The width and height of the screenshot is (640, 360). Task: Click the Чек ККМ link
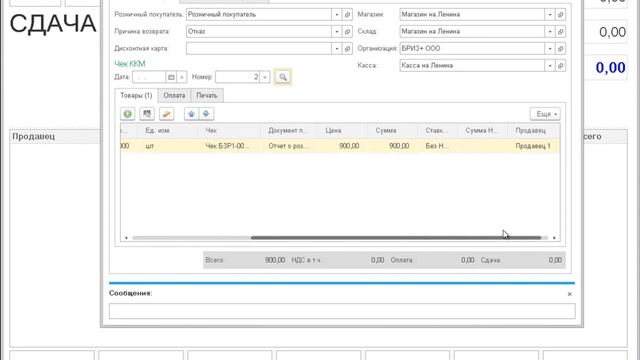130,64
